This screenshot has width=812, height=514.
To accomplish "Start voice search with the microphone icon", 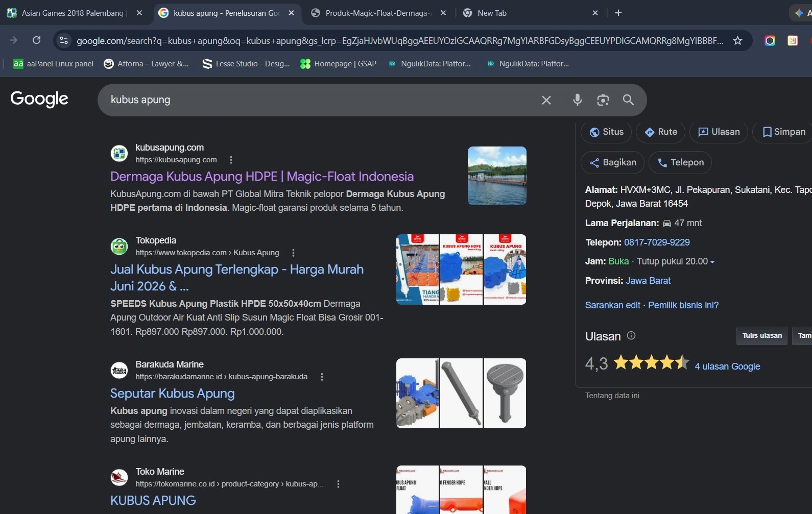I will (x=577, y=100).
